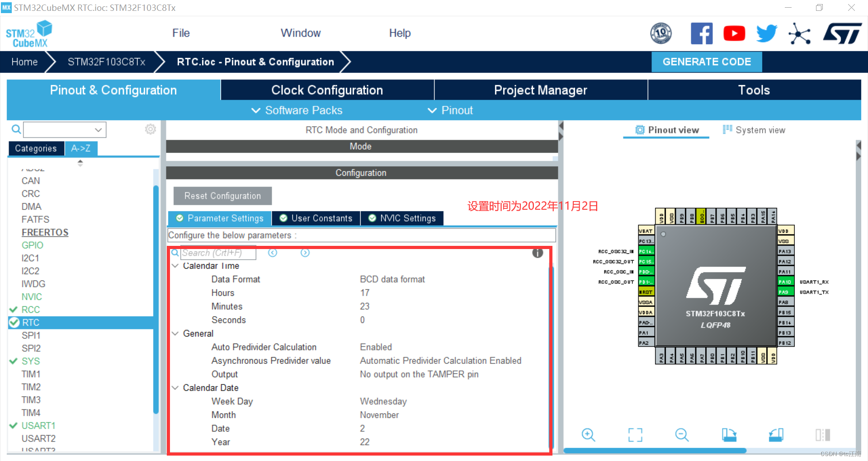Click Reset Configuration button

(222, 196)
